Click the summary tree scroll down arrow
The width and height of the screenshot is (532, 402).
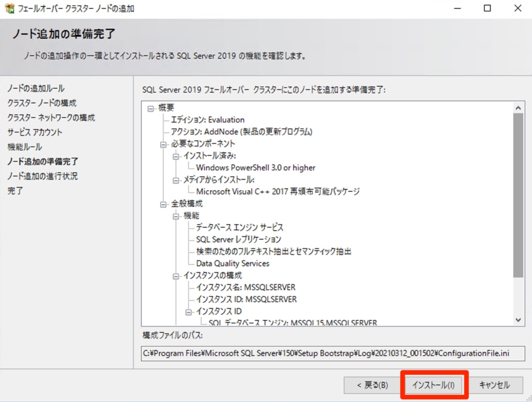tap(518, 320)
